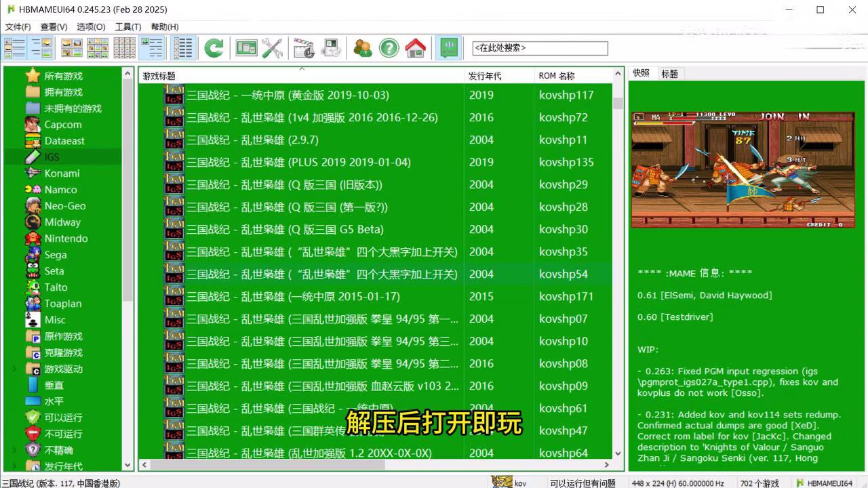868x488 pixels.
Task: Select the Neo-Geo folder
Action: (x=64, y=206)
